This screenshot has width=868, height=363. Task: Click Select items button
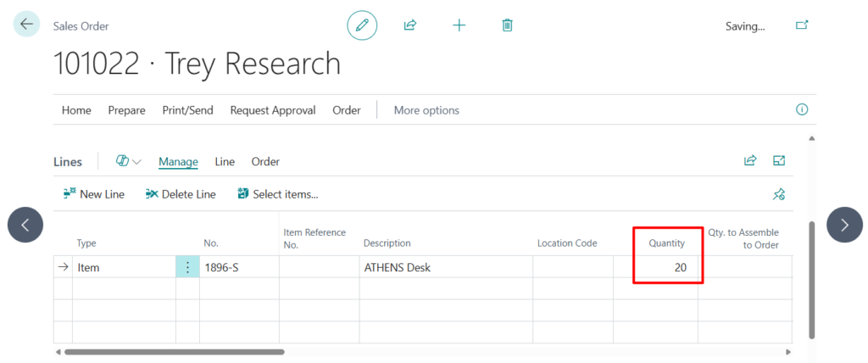tap(278, 194)
